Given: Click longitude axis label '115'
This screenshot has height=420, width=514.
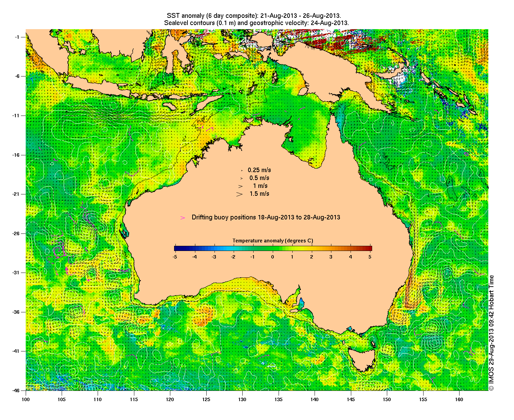Looking at the screenshot, I should (134, 399).
